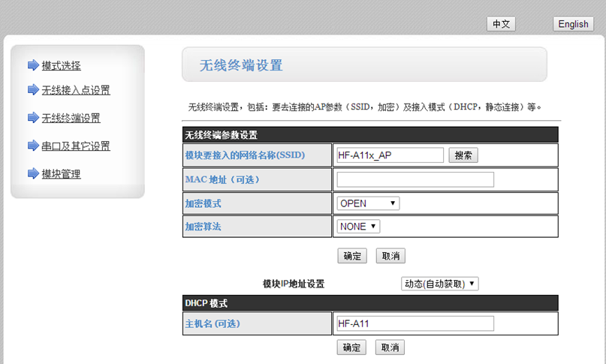Switch page language to English
The image size is (606, 364).
tap(573, 24)
